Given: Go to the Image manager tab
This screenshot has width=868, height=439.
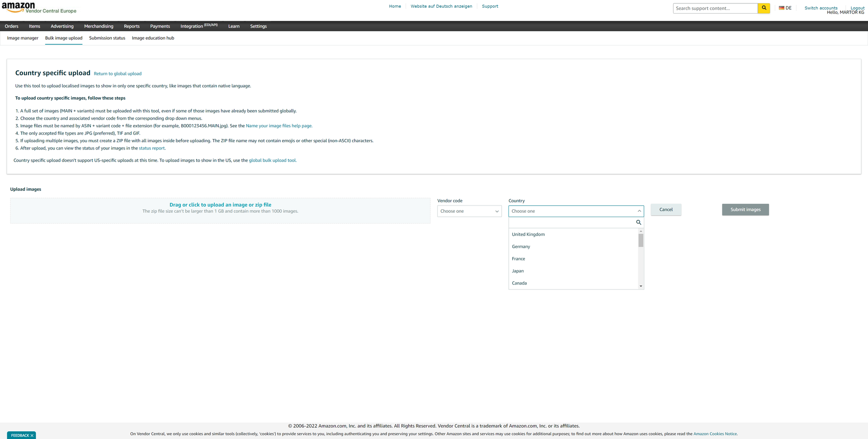Looking at the screenshot, I should pyautogui.click(x=23, y=38).
